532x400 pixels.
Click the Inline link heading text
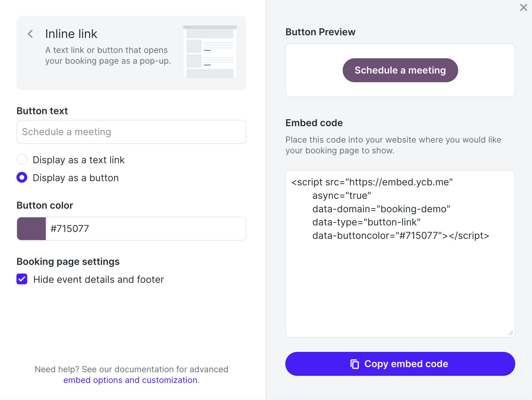click(x=71, y=34)
